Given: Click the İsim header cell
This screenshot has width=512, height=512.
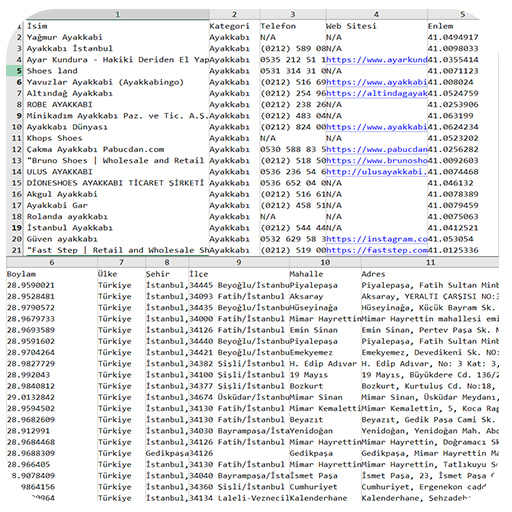Looking at the screenshot, I should (117, 26).
